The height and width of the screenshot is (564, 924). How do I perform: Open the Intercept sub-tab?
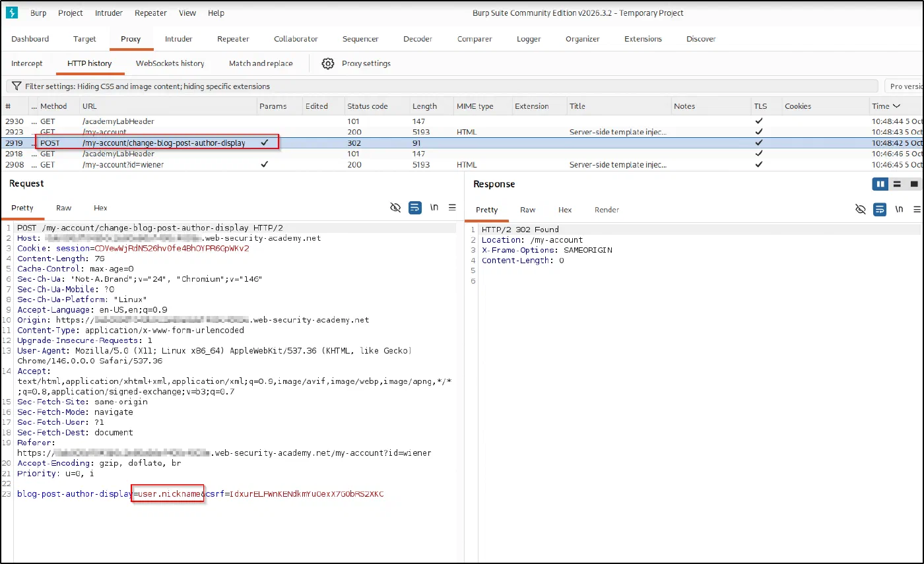(x=27, y=63)
